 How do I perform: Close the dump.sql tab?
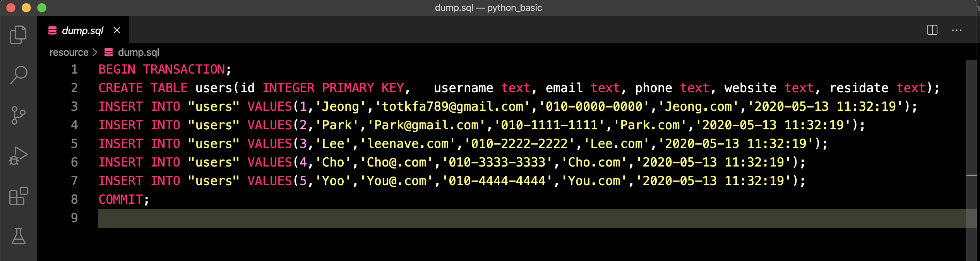(x=117, y=30)
